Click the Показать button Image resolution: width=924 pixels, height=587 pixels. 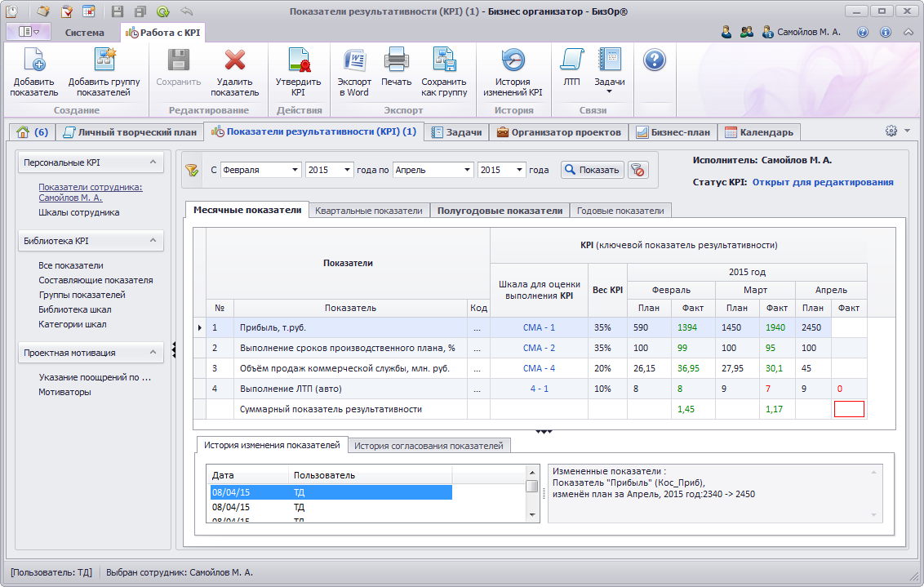click(593, 170)
